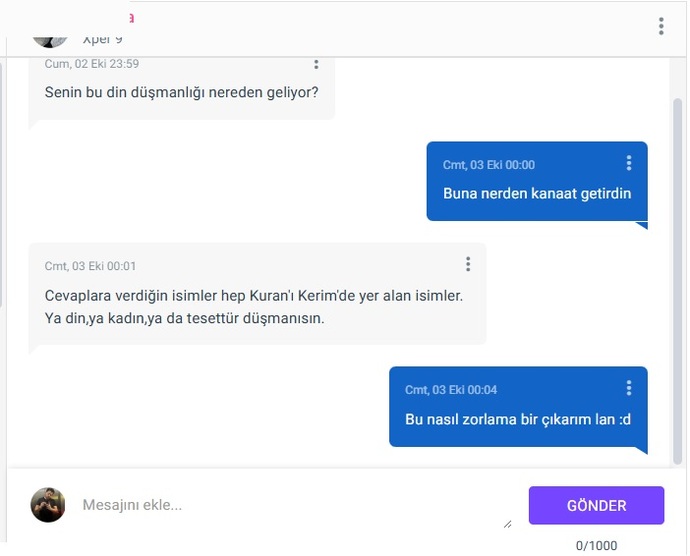
Task: Click the GÖNDER send button
Action: click(x=596, y=505)
